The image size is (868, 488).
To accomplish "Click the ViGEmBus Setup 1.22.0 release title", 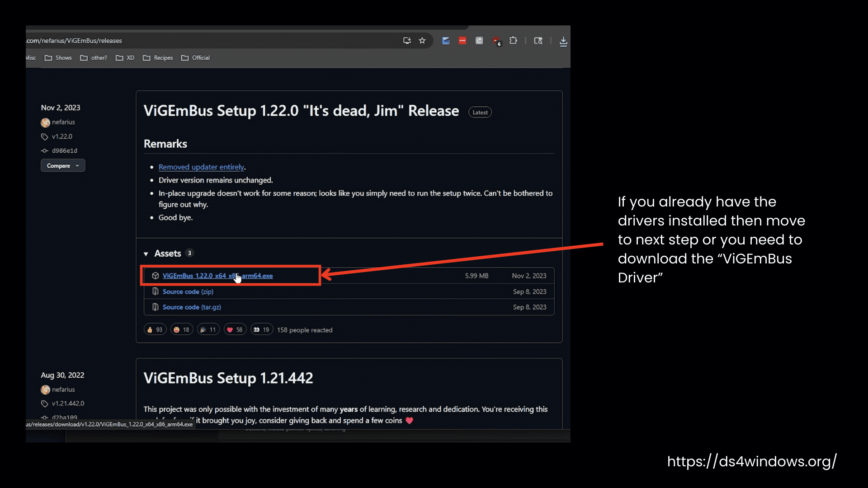I will [301, 111].
